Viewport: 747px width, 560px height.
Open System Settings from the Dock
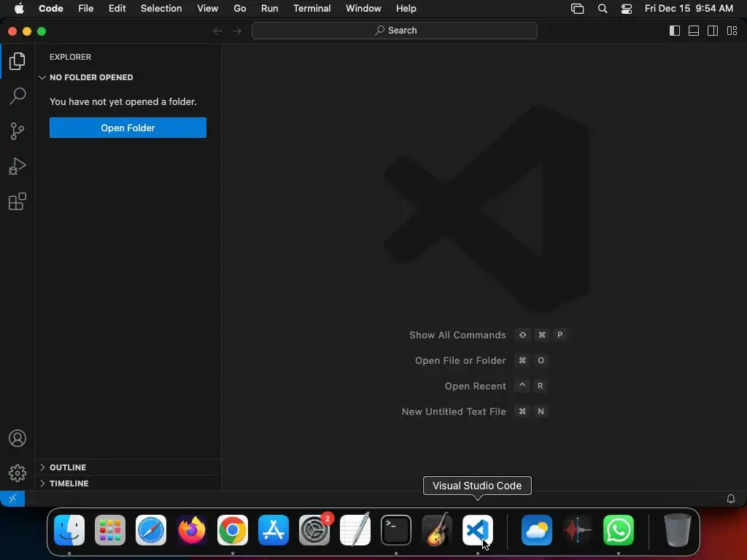314,530
